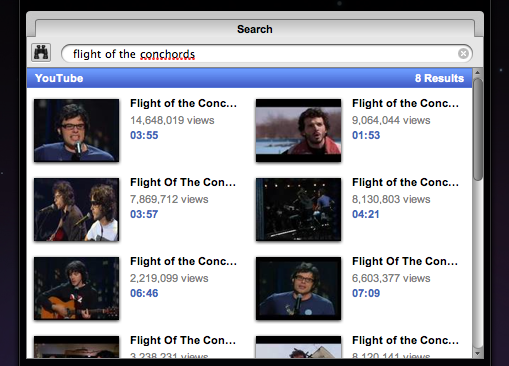Open thumbnail of video with 2,219,099 views
The image size is (509, 366).
click(76, 288)
